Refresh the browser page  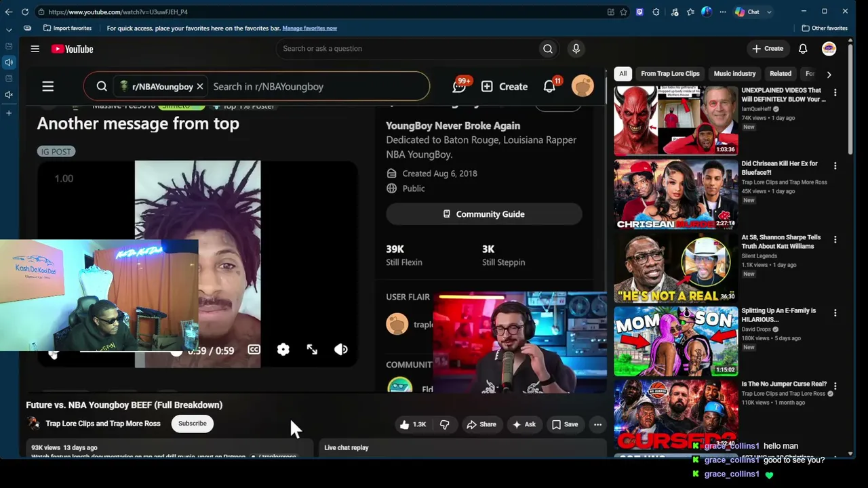pos(25,12)
